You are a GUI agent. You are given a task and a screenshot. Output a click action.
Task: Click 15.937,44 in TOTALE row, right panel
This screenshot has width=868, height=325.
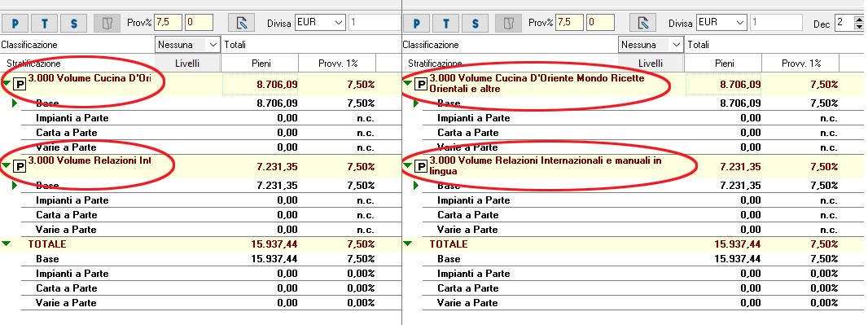pyautogui.click(x=738, y=244)
